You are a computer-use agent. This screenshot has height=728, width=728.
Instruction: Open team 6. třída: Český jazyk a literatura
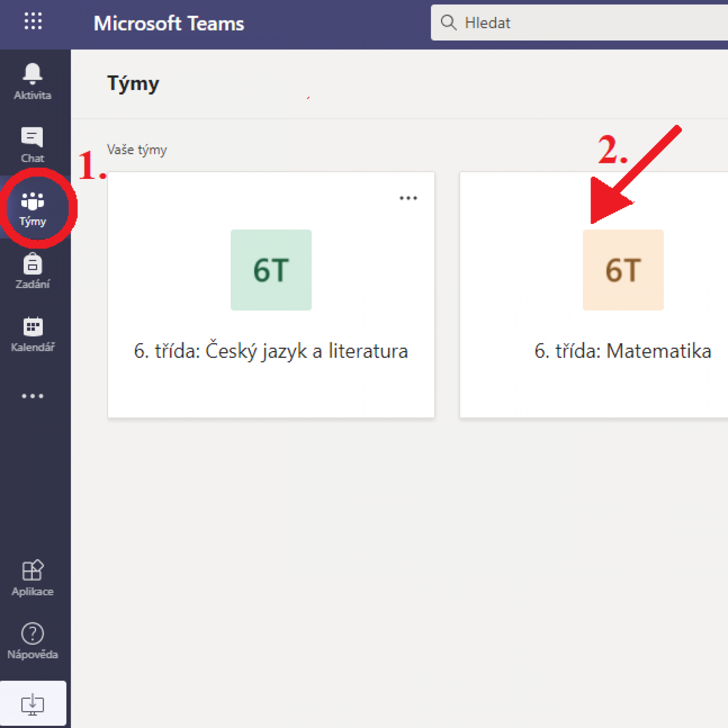click(x=271, y=351)
